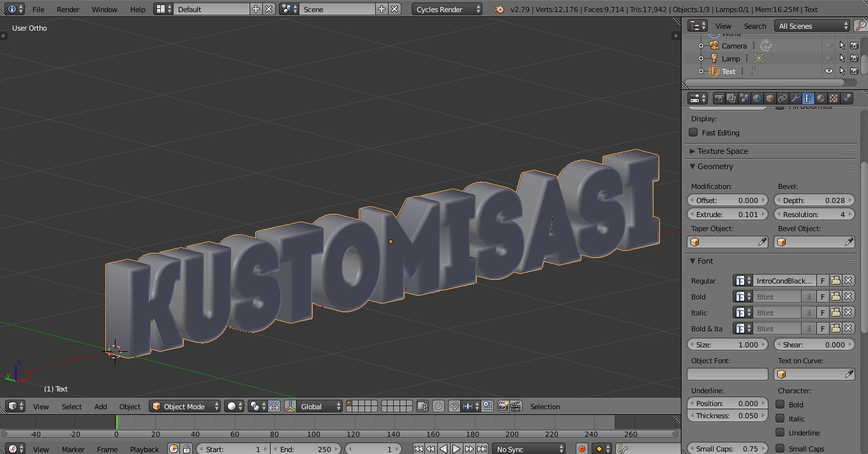The width and height of the screenshot is (868, 454).
Task: Open the Material properties tab
Action: (821, 98)
